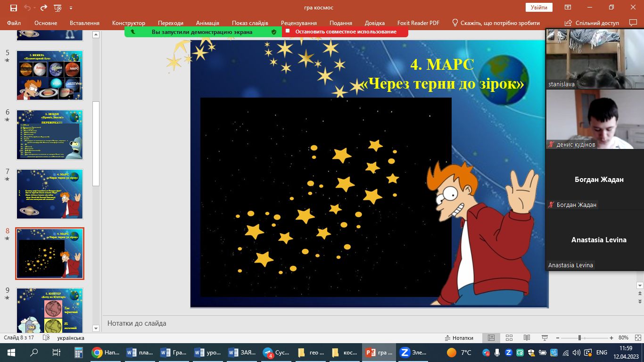Viewport: 644px width, 362px height.
Task: Open the Довідка tab
Action: point(375,23)
